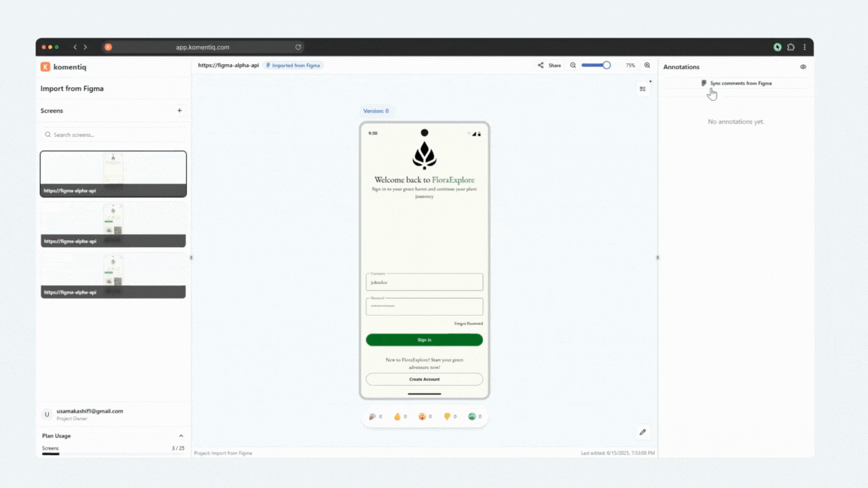868x488 pixels.
Task: React with the thumbs down emoji
Action: [x=447, y=416]
